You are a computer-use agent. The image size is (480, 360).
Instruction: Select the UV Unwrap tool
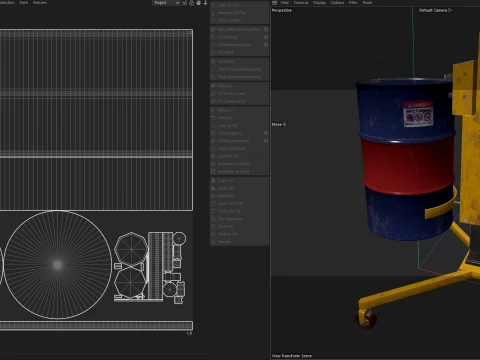(x=237, y=37)
